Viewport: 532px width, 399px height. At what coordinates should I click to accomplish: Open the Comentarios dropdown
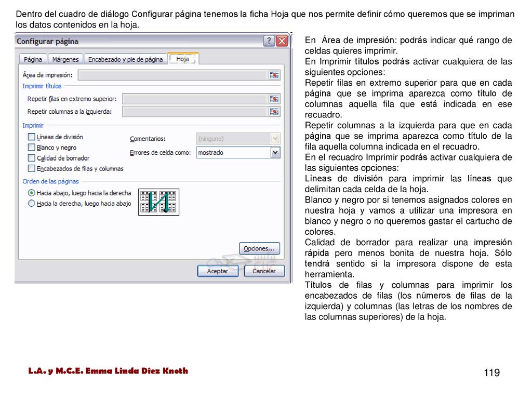pos(275,139)
